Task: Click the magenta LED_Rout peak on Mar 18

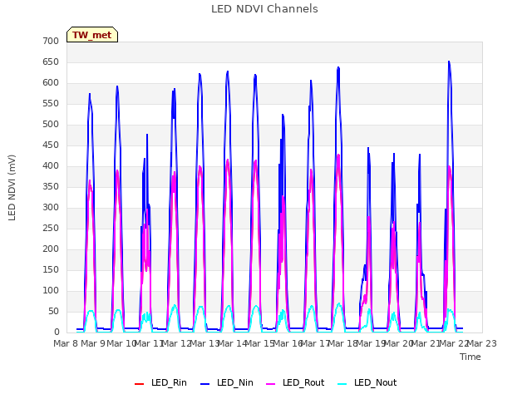Action: point(338,155)
